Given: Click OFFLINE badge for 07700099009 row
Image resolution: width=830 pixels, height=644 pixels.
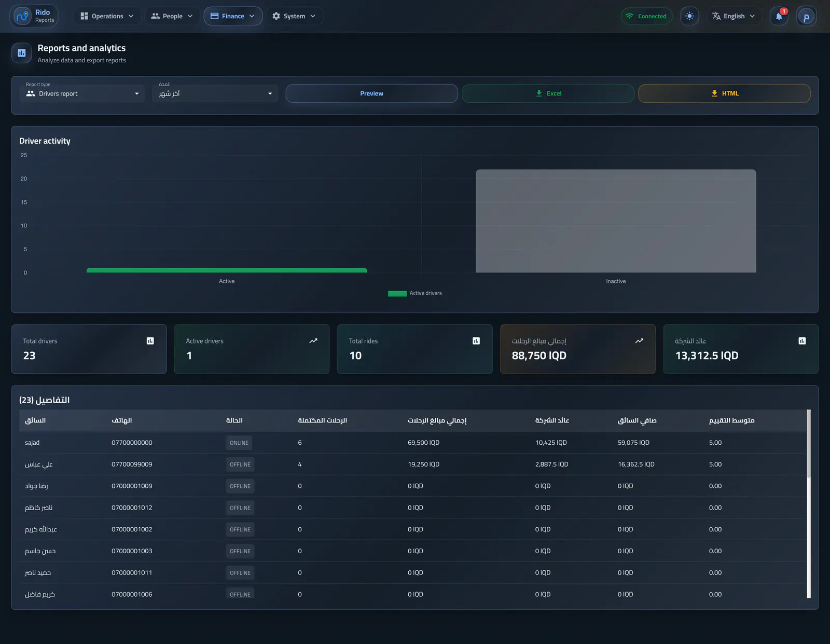Looking at the screenshot, I should pyautogui.click(x=240, y=464).
